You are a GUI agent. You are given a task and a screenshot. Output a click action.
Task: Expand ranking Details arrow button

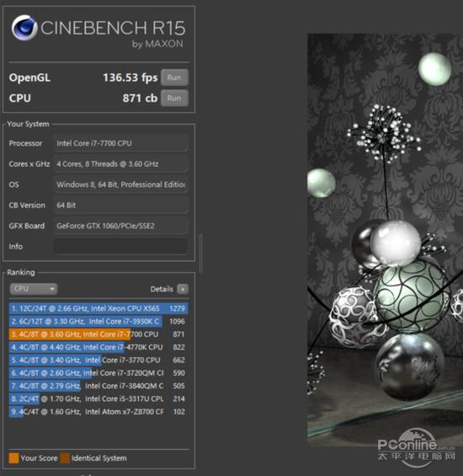click(x=183, y=289)
